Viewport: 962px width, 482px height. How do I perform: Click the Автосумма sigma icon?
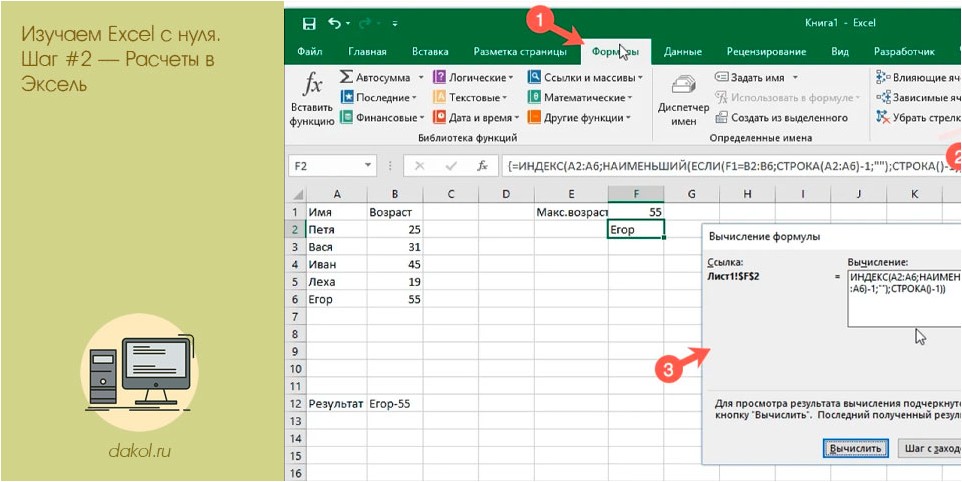pos(346,77)
